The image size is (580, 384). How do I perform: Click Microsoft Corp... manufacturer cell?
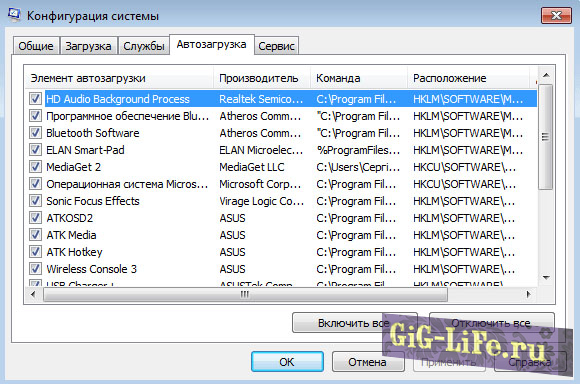coord(260,184)
